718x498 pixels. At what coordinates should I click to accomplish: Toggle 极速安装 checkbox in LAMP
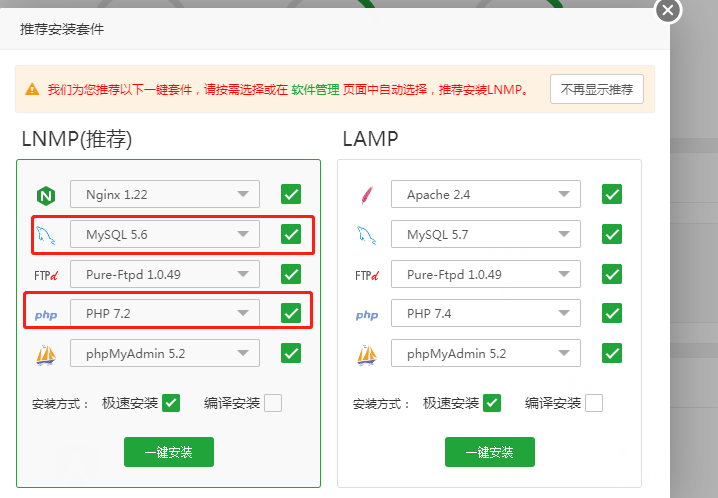click(492, 403)
